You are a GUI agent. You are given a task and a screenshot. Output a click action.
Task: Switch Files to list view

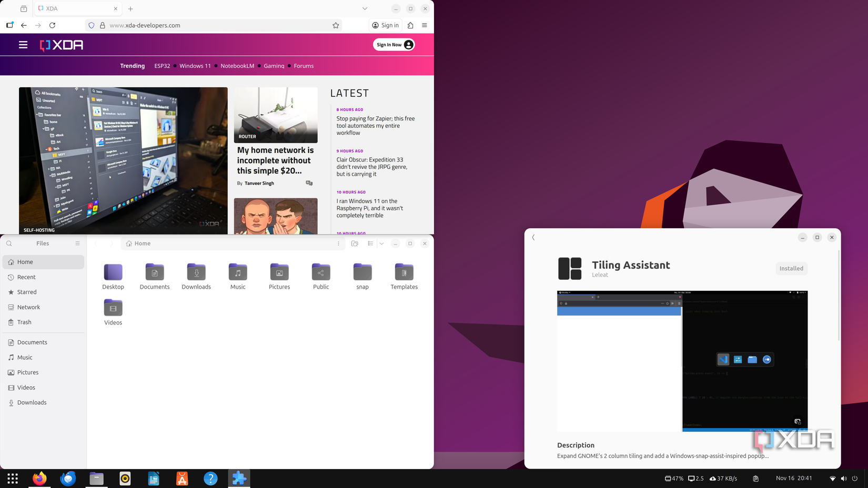point(370,243)
